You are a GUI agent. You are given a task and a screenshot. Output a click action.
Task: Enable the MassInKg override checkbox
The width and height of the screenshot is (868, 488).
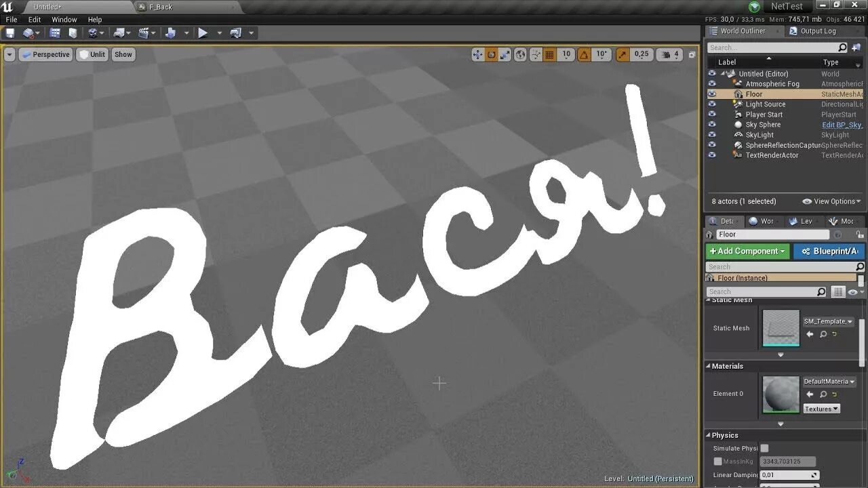(717, 462)
